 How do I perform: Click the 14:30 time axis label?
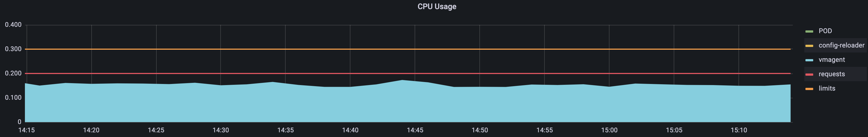(221, 130)
